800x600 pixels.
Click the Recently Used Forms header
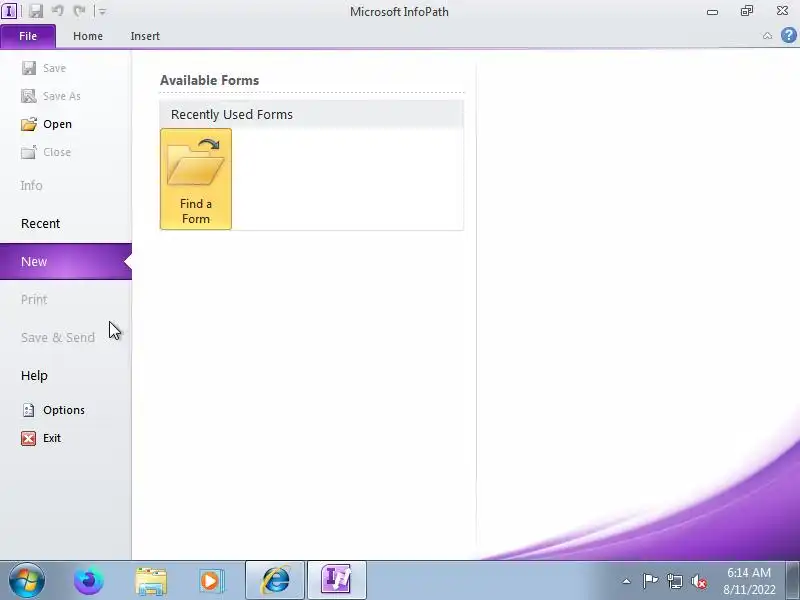click(311, 114)
